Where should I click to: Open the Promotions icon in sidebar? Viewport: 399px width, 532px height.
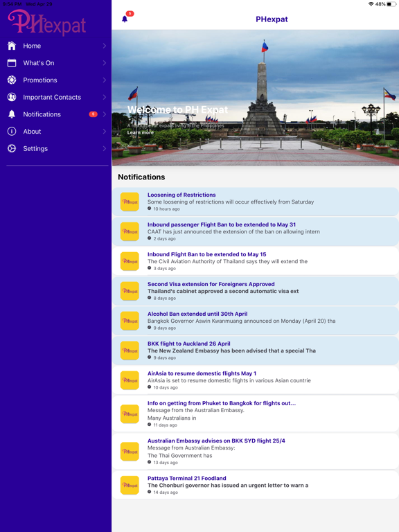click(12, 80)
